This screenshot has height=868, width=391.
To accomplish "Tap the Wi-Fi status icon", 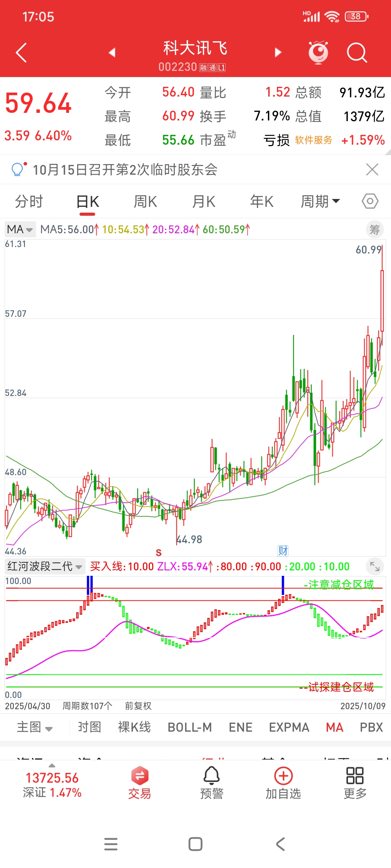I will (332, 17).
